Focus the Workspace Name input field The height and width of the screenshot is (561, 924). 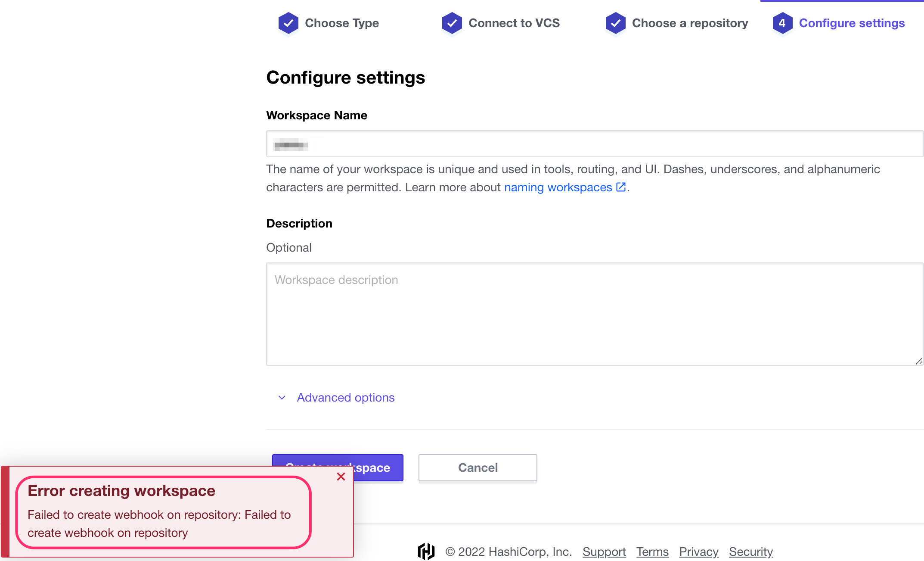(x=595, y=144)
